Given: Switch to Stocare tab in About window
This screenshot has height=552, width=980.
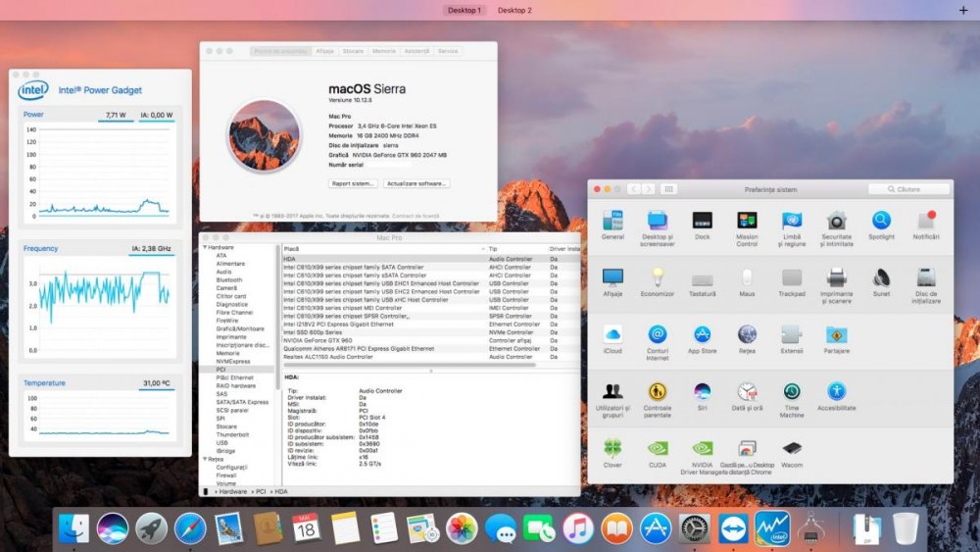Looking at the screenshot, I should (353, 51).
